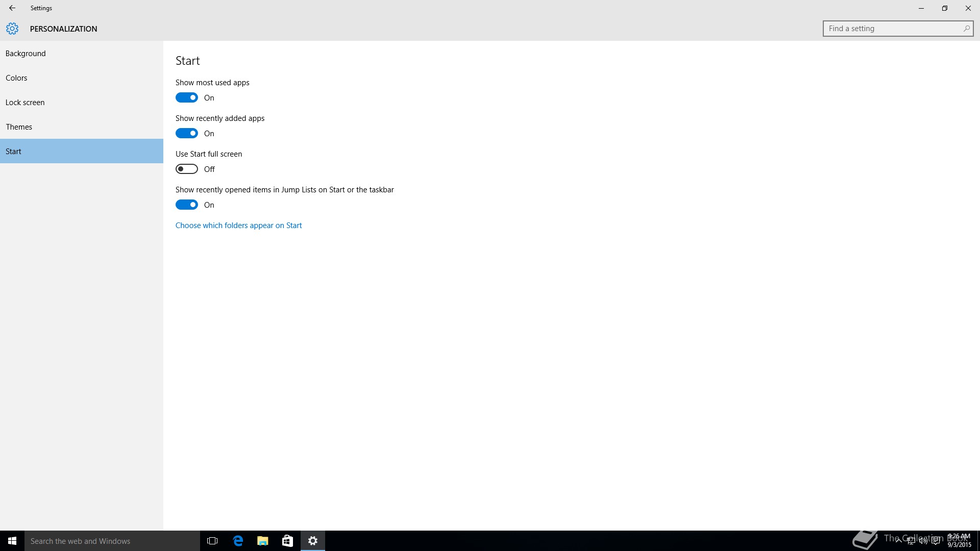Disable Show recently added apps toggle
This screenshot has width=980, height=551.
point(187,133)
